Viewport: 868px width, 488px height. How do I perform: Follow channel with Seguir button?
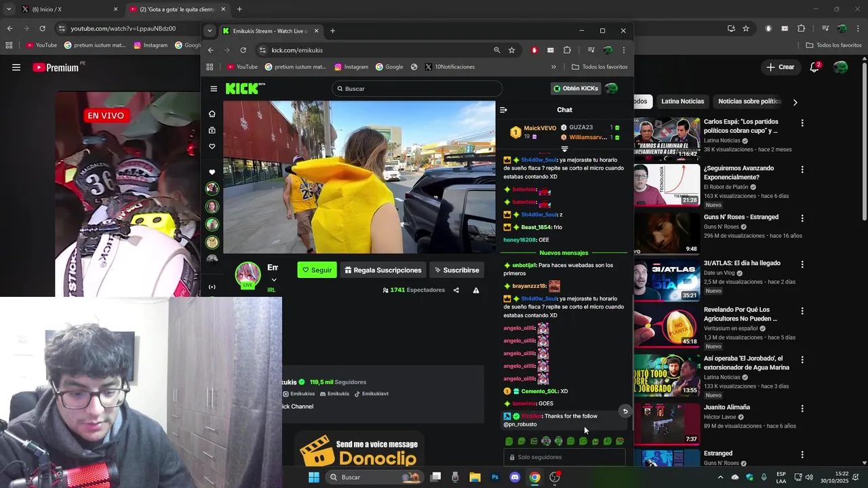click(x=317, y=270)
